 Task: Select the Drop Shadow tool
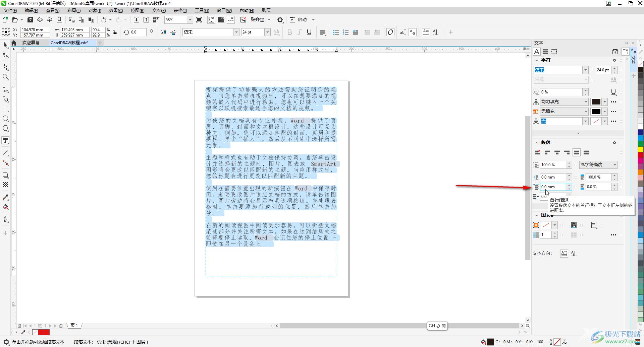click(x=5, y=175)
